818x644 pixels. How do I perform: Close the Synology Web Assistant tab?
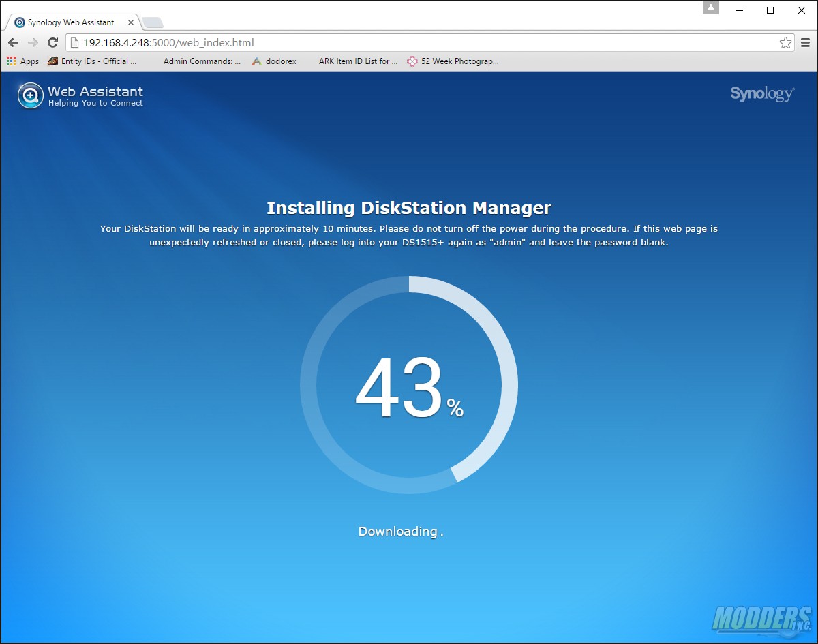coord(130,22)
